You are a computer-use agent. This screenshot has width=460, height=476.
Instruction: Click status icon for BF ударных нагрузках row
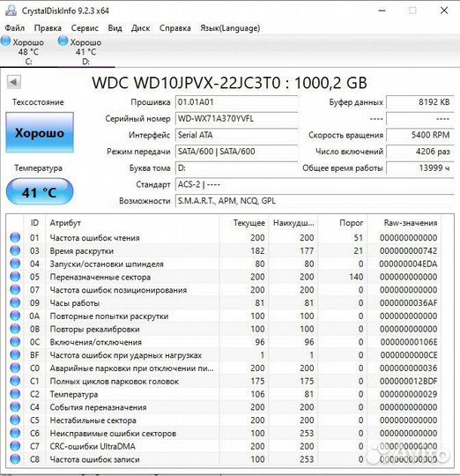(15, 355)
